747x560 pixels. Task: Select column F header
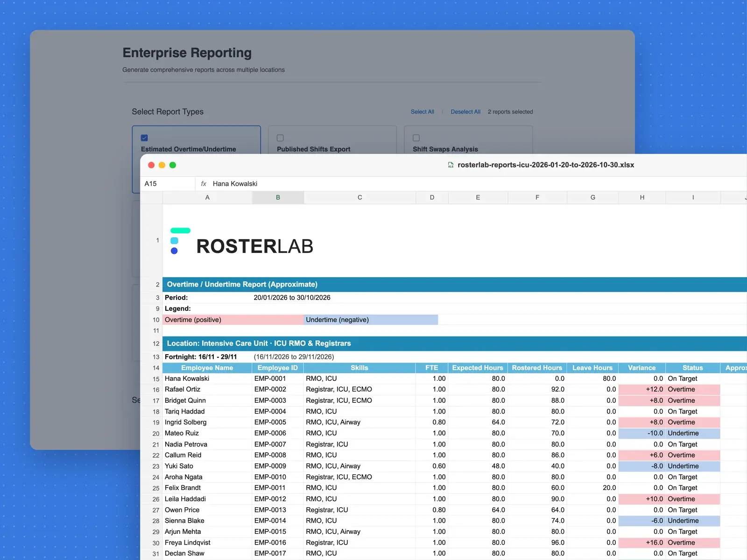pos(537,197)
